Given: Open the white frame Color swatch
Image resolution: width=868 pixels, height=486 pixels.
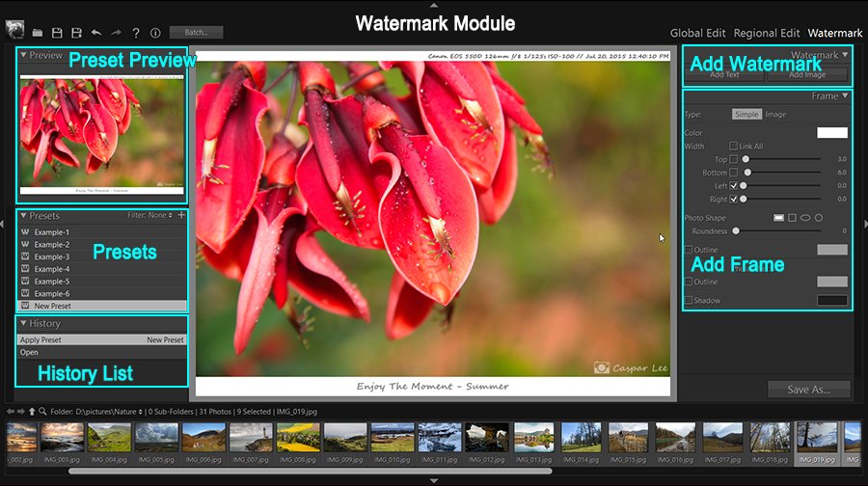Looking at the screenshot, I should click(x=832, y=133).
